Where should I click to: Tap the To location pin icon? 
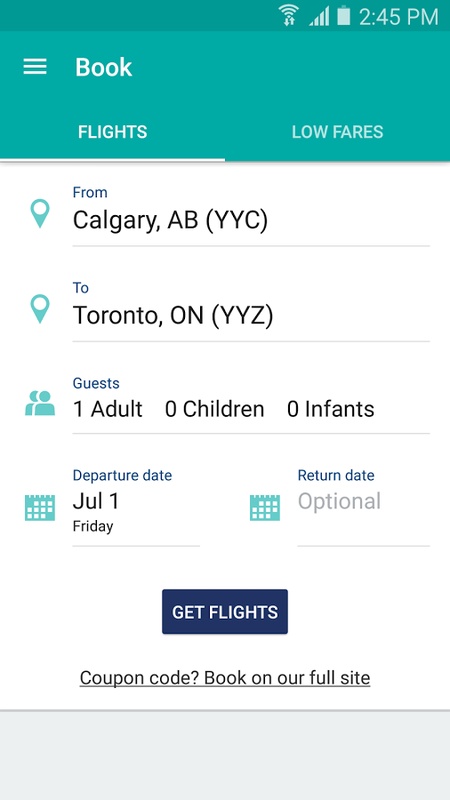coord(40,309)
